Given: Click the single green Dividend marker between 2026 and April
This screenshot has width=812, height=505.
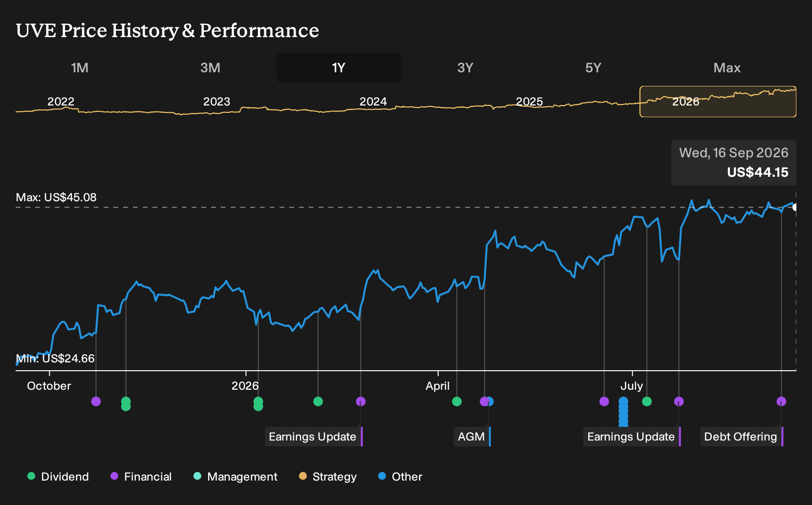Looking at the screenshot, I should [x=318, y=401].
